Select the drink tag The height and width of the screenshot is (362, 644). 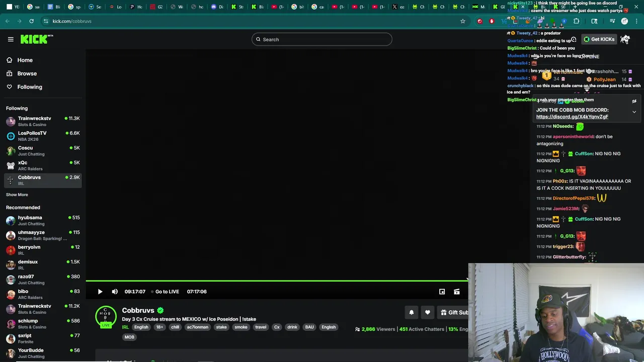pyautogui.click(x=292, y=327)
